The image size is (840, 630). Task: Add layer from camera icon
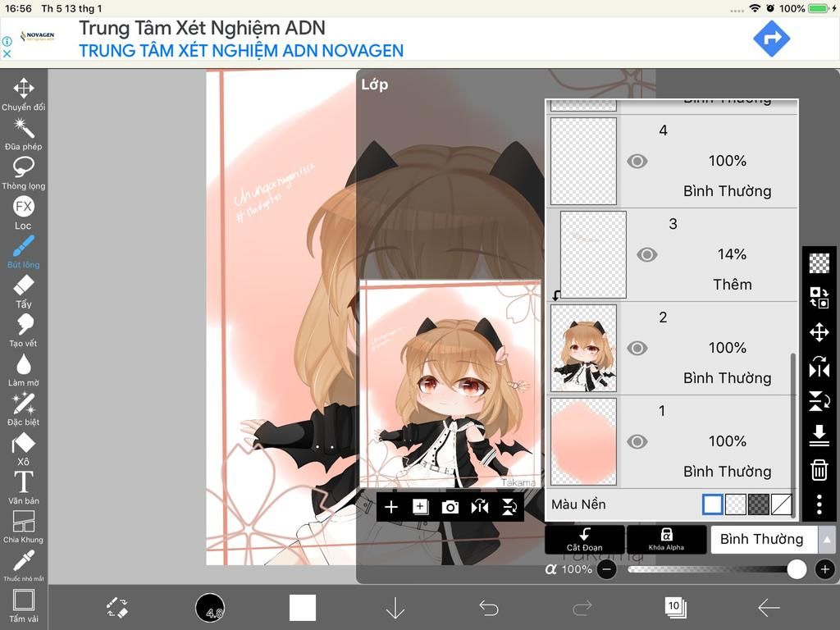(450, 507)
